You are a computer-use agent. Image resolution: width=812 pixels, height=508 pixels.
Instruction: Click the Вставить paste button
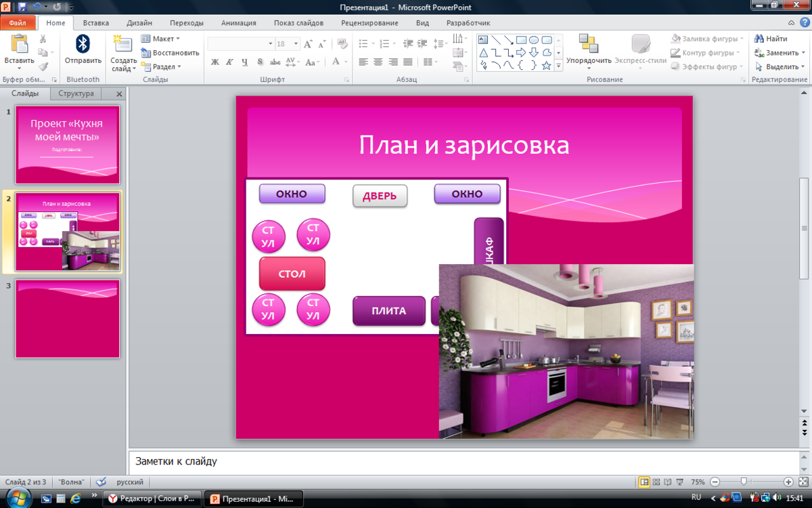(19, 51)
